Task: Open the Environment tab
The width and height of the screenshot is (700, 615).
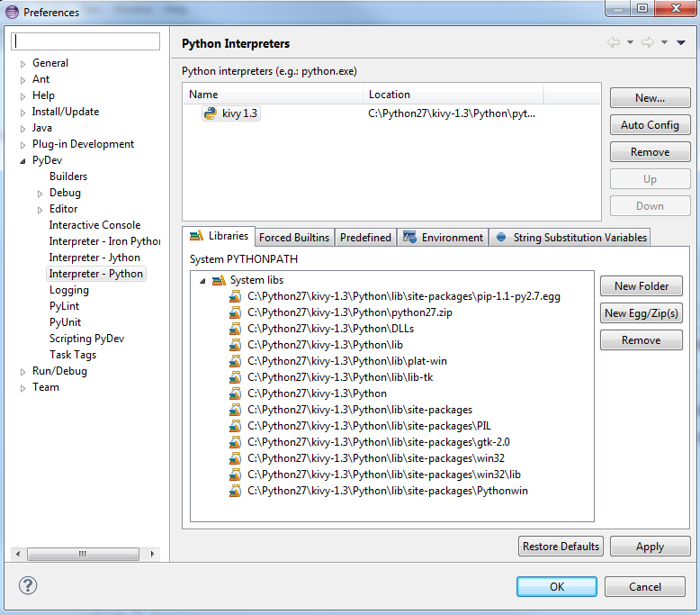Action: (443, 237)
